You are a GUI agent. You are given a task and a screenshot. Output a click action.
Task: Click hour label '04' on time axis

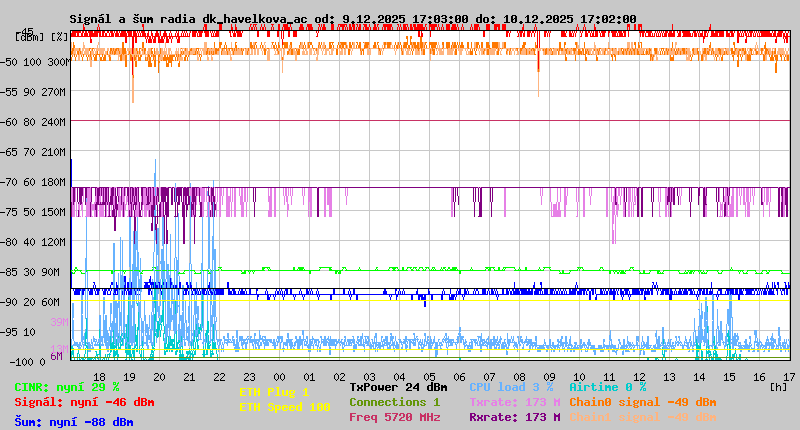[399, 377]
